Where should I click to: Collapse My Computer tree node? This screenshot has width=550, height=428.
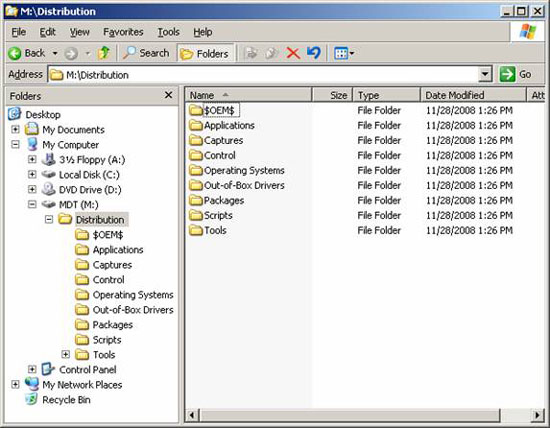tap(15, 144)
